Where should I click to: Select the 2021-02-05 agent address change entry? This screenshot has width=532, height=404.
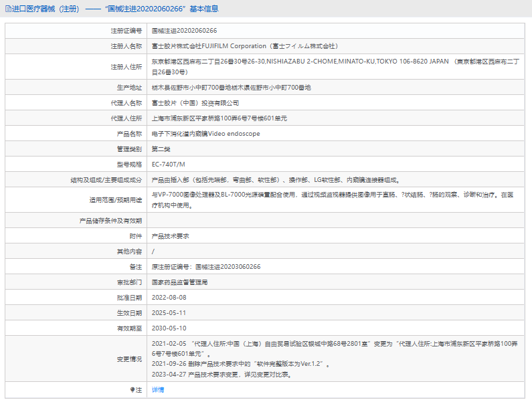[335, 348]
